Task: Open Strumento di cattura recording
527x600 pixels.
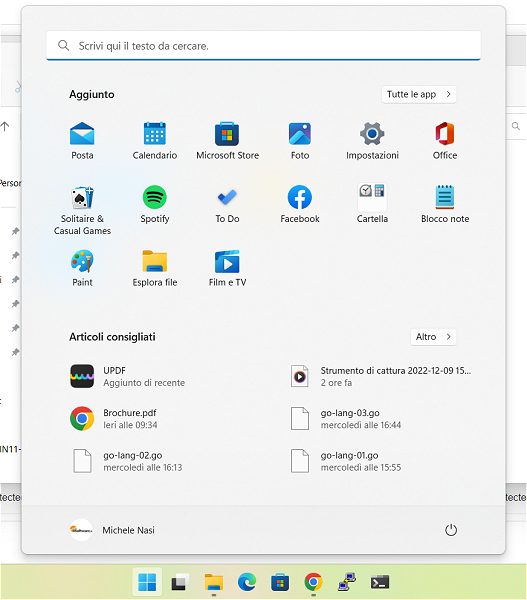Action: (381, 377)
